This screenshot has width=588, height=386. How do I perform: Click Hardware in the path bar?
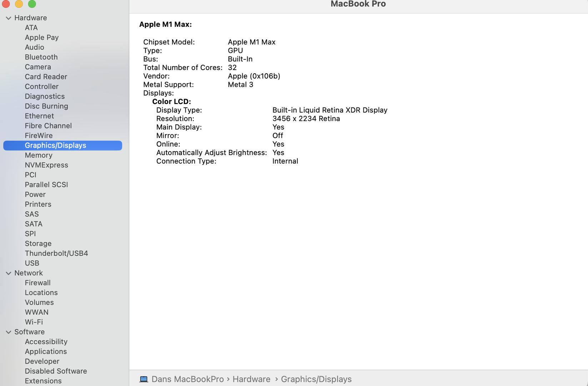(x=251, y=379)
